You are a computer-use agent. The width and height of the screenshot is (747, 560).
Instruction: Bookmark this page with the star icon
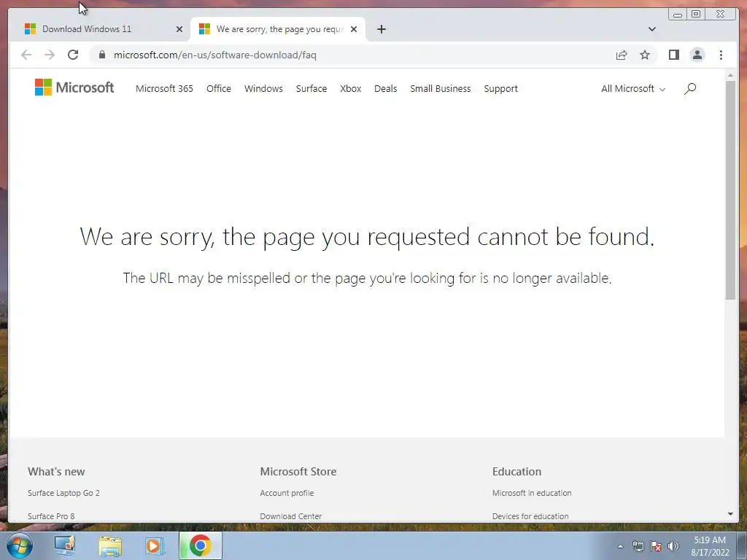645,55
